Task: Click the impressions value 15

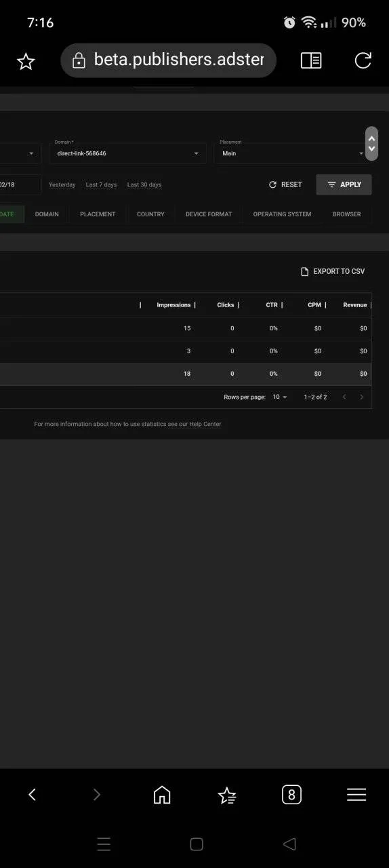Action: click(187, 328)
